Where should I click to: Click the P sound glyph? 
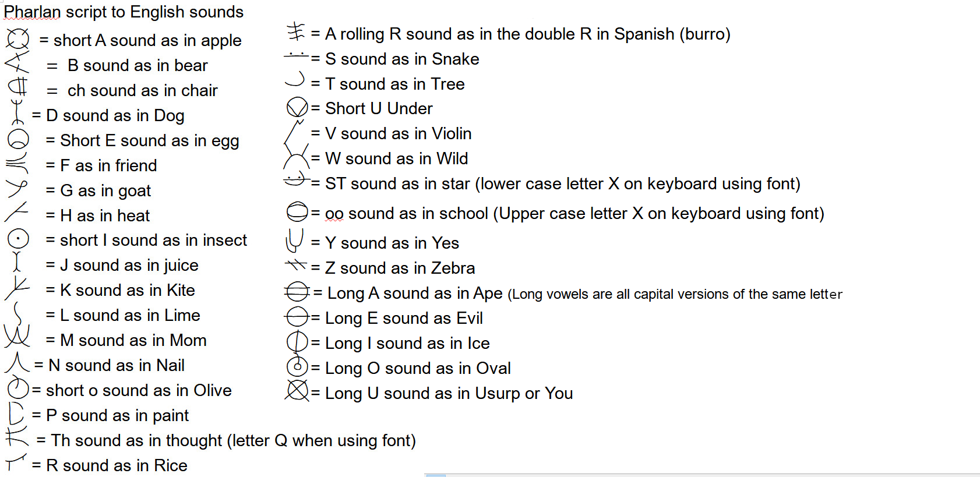click(x=16, y=413)
